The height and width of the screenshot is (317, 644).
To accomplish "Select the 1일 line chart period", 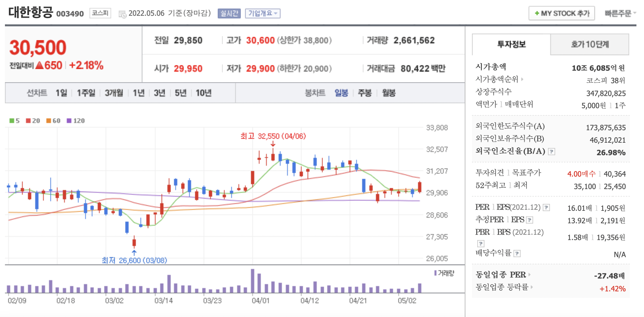I will click(61, 93).
